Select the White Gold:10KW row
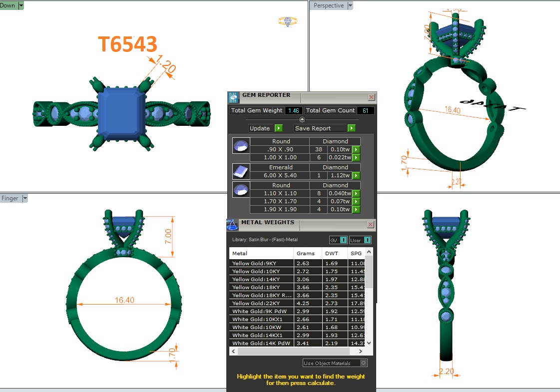The height and width of the screenshot is (392, 560). pos(297,327)
